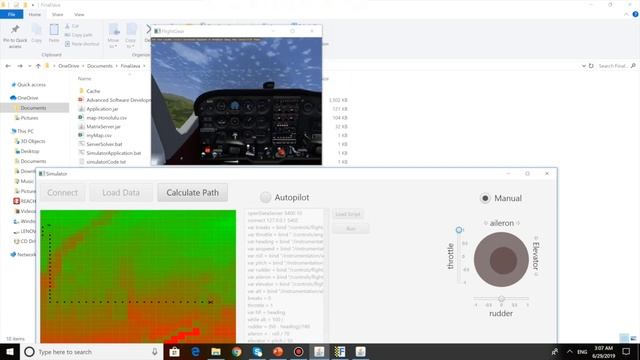Click the Connect button in Simulator
The image size is (640, 360).
click(62, 193)
